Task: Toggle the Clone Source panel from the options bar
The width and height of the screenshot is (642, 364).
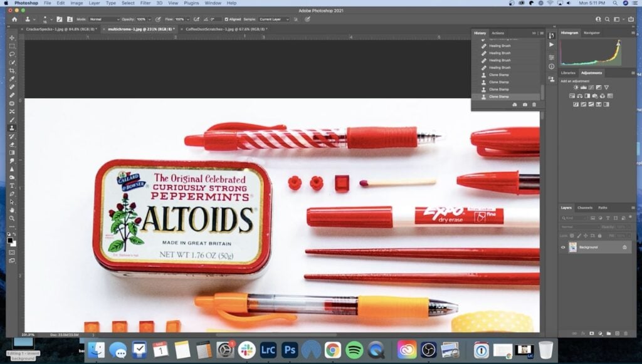Action: point(70,19)
